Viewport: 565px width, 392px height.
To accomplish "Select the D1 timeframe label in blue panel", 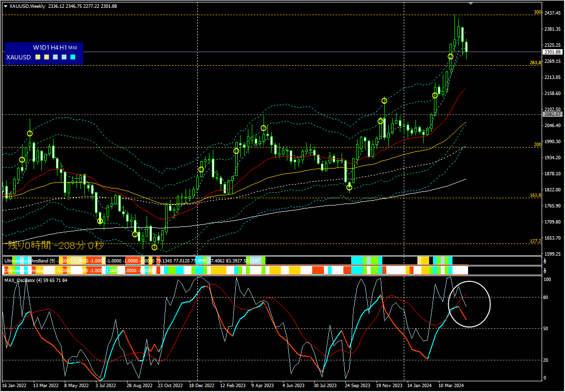I will [45, 48].
